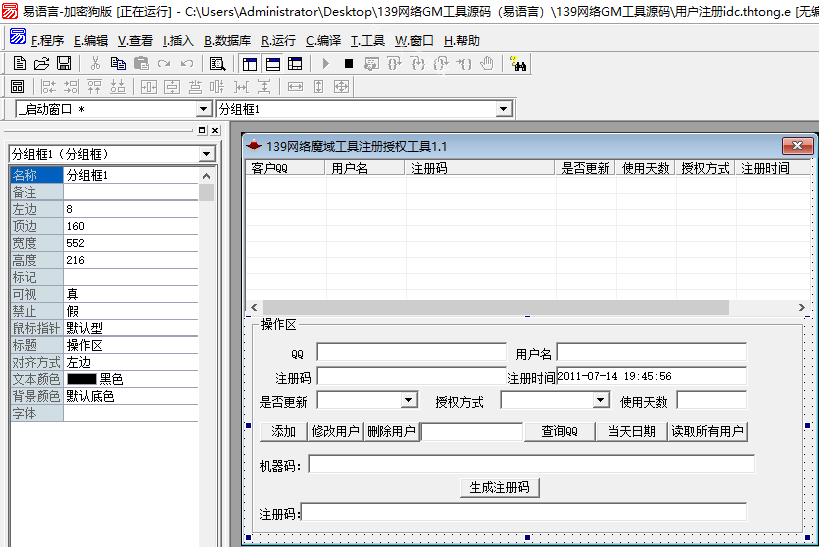Click the New file toolbar icon
This screenshot has width=819, height=547.
tap(19, 64)
